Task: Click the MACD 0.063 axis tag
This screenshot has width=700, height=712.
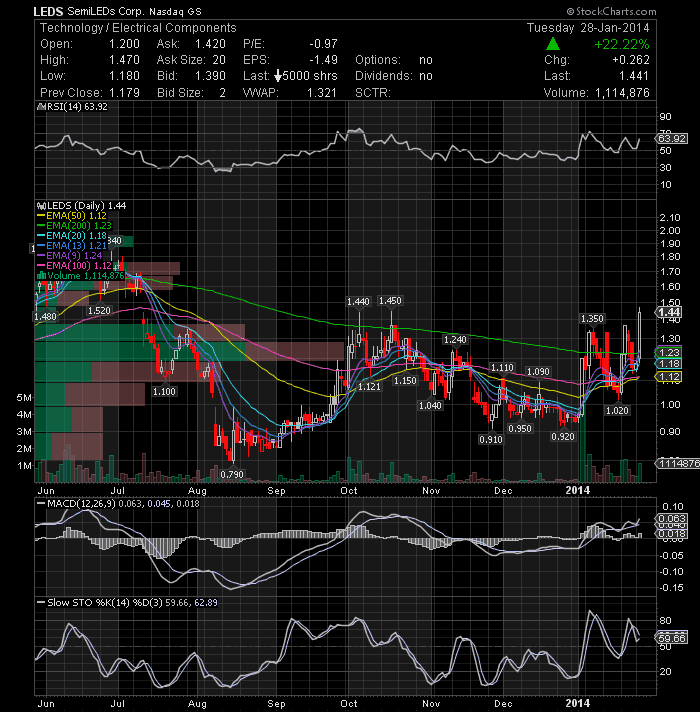Action: click(x=671, y=519)
